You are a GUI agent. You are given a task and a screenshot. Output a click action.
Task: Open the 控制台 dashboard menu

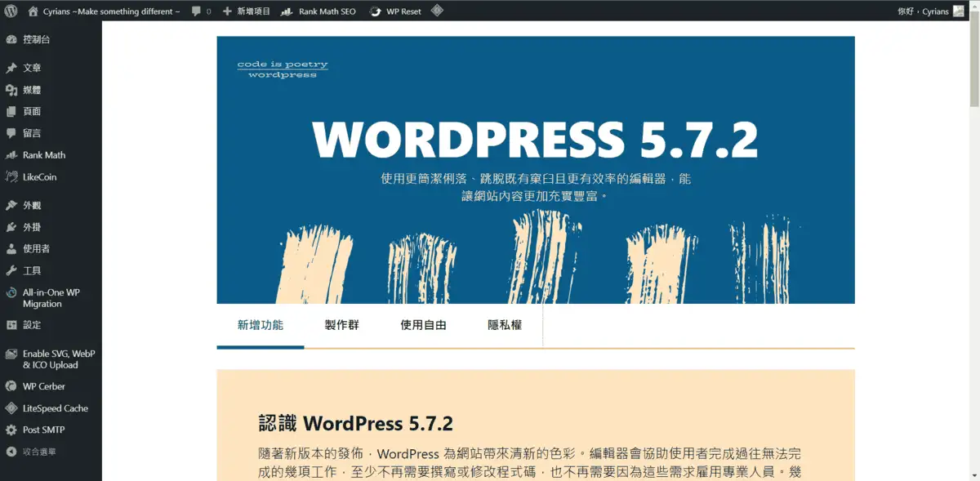point(36,39)
